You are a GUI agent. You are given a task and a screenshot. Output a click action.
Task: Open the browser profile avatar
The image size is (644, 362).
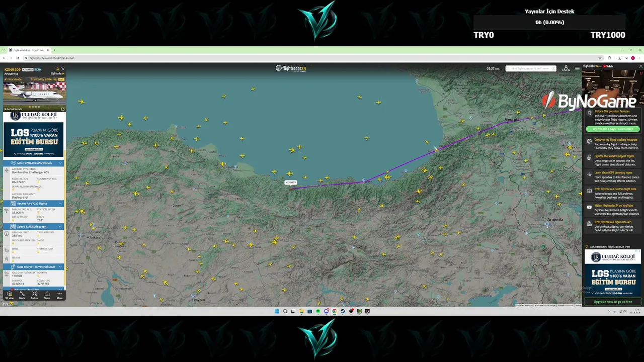(633, 58)
